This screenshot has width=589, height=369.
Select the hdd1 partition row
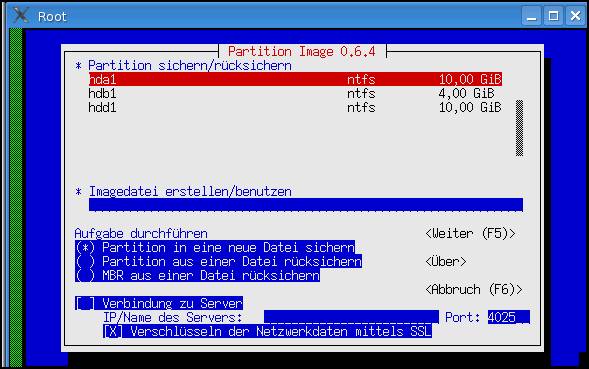(295, 107)
